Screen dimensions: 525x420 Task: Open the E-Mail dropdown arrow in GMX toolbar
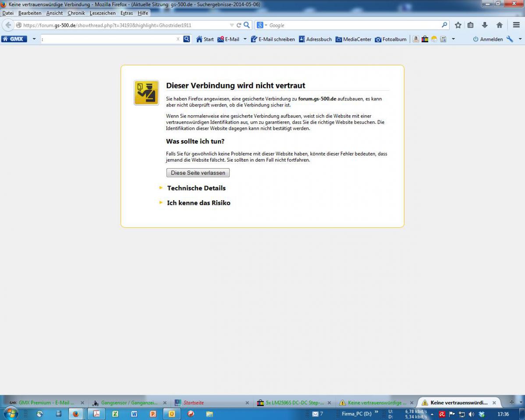(x=245, y=39)
